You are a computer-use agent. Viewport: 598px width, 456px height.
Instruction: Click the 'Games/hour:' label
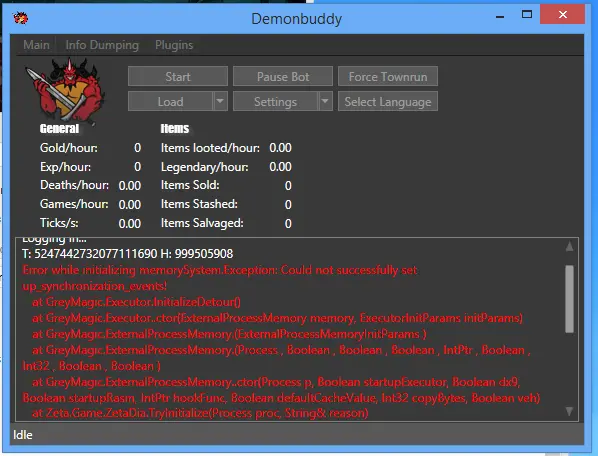coord(74,204)
